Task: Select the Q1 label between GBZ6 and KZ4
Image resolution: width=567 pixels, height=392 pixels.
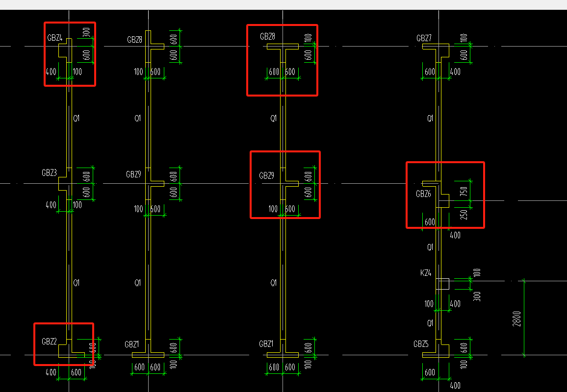Action: click(x=430, y=247)
